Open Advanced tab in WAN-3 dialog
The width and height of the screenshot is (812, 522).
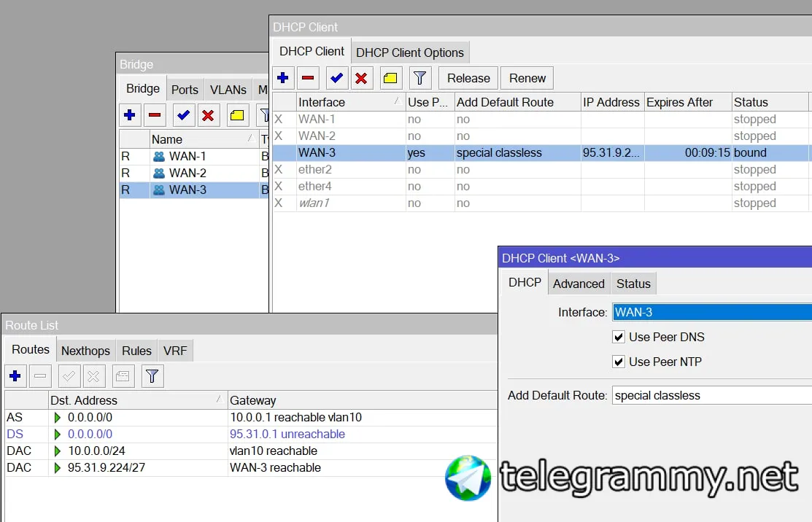pyautogui.click(x=579, y=284)
